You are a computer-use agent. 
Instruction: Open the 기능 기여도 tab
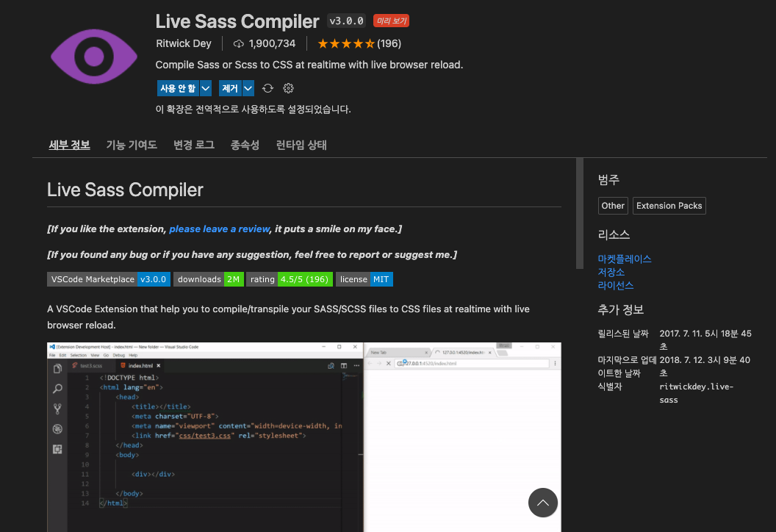[x=132, y=145]
